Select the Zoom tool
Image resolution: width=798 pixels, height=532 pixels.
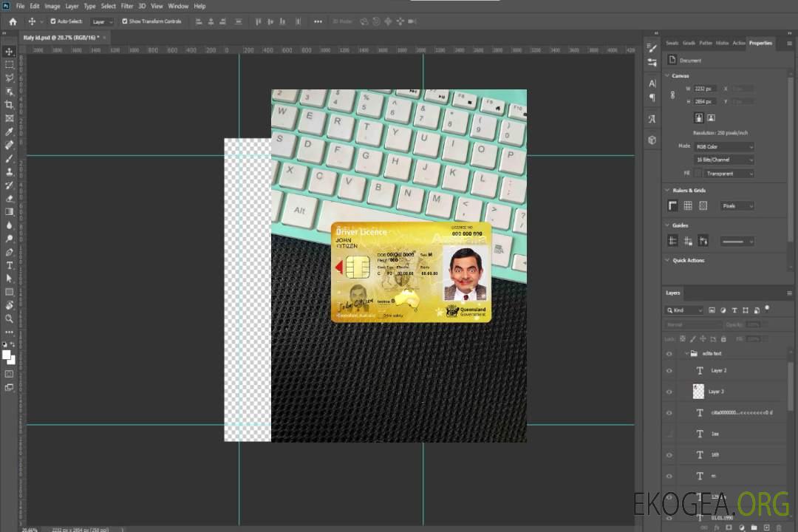10,318
